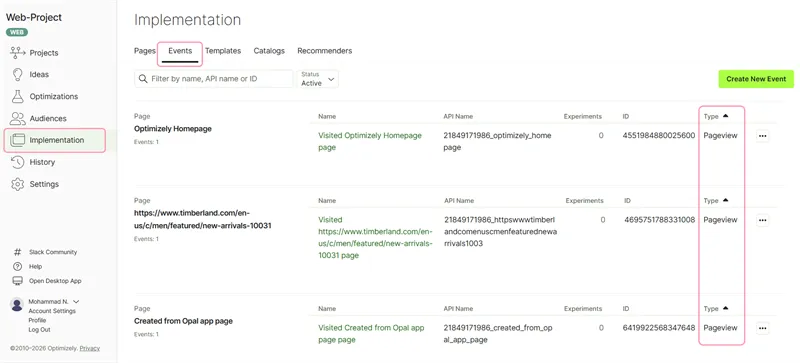Open the Status Active dropdown

pyautogui.click(x=317, y=79)
